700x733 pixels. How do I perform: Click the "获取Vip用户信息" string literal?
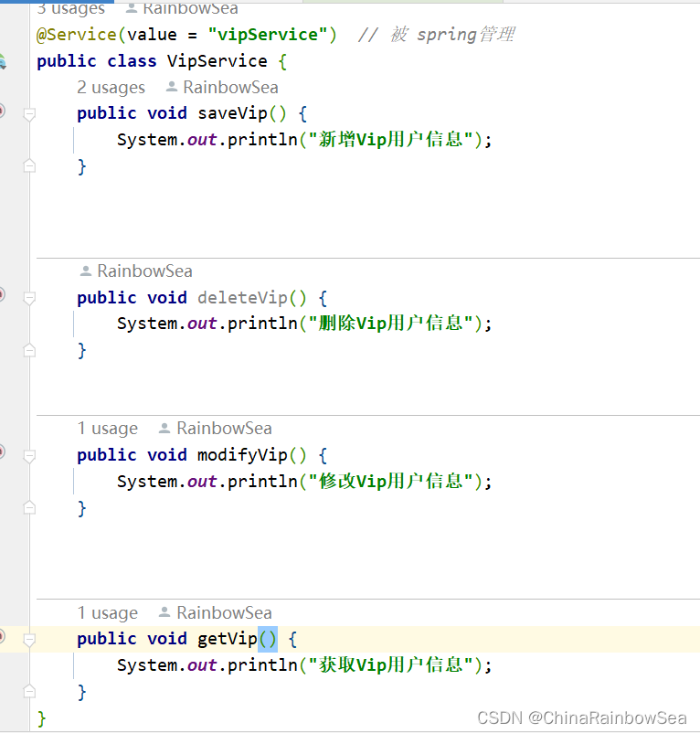click(391, 665)
